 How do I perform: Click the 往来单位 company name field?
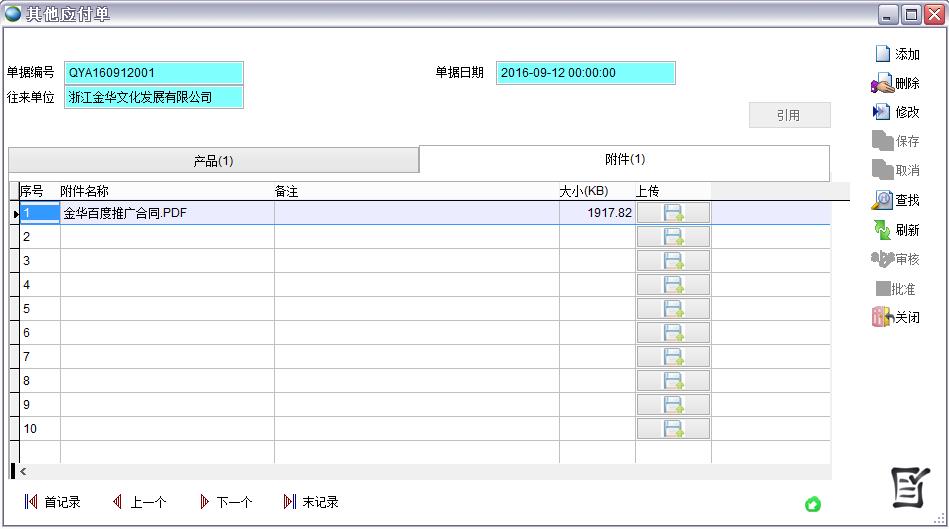(x=154, y=97)
